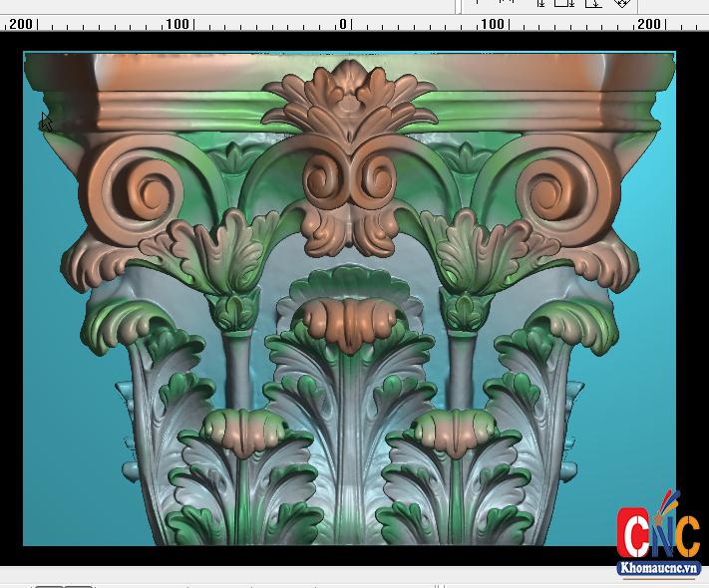Click the first down-arrow toolbar icon left of the rectangle icons
This screenshot has width=709, height=588.
point(541,4)
